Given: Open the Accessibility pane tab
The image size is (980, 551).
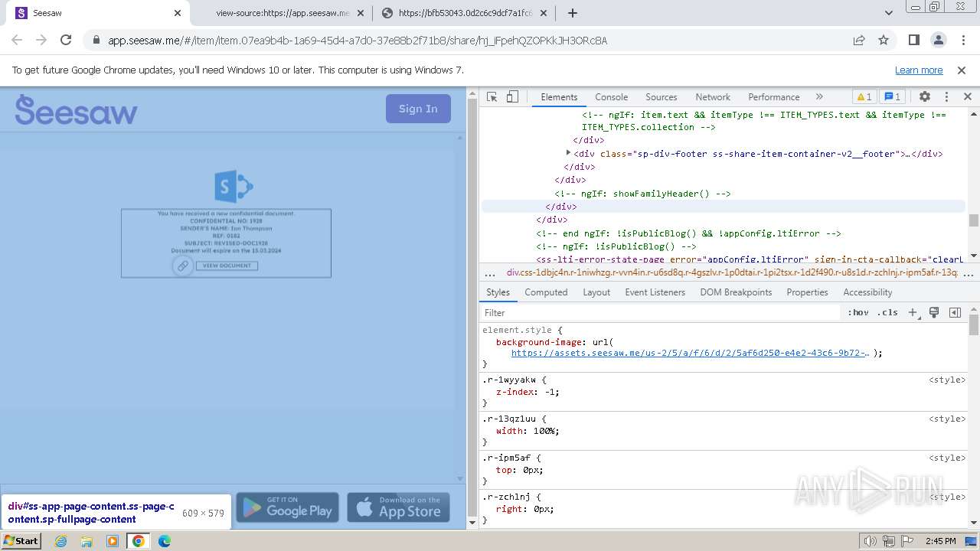Looking at the screenshot, I should coord(867,292).
